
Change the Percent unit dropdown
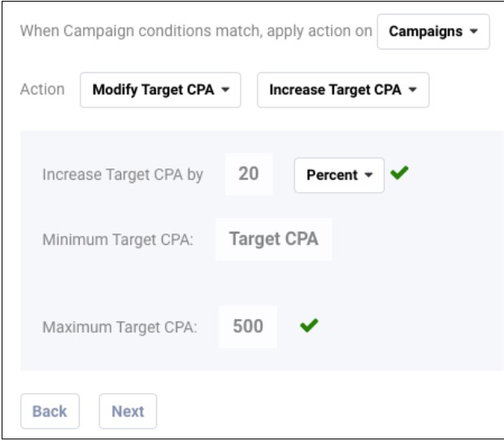[338, 175]
